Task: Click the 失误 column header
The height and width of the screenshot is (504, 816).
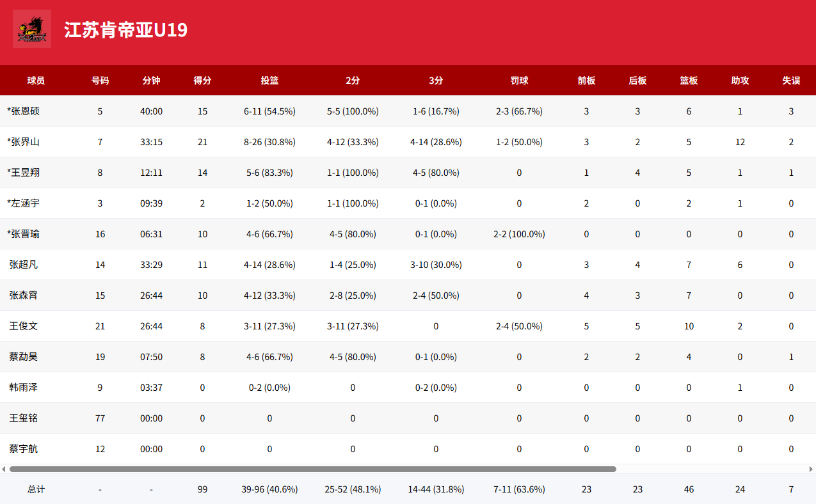Action: coord(791,81)
